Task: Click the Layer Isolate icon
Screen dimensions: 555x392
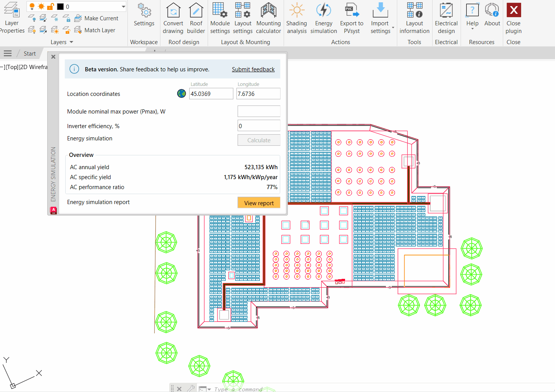Action: pos(43,18)
